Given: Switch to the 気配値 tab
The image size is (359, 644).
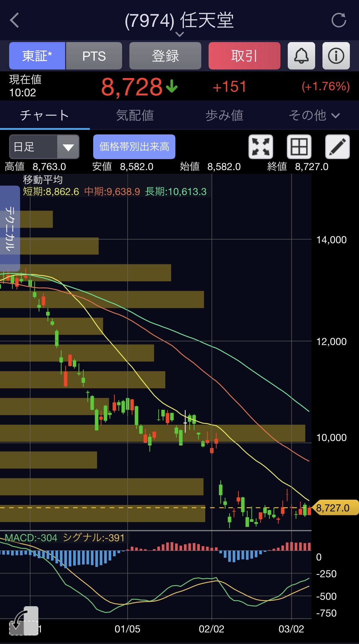Looking at the screenshot, I should (x=135, y=116).
